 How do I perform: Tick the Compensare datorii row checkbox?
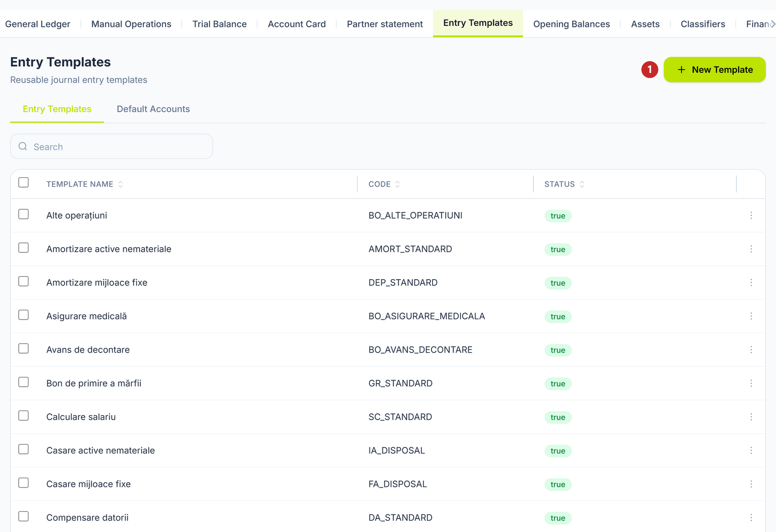coord(23,516)
